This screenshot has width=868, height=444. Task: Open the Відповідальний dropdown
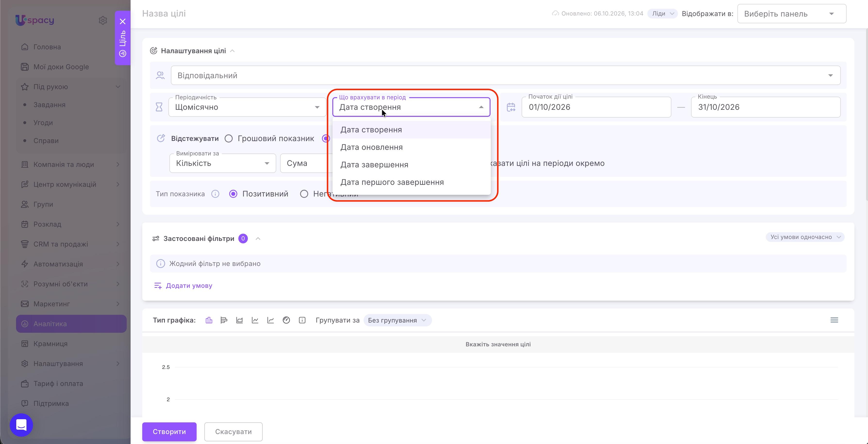pos(505,76)
